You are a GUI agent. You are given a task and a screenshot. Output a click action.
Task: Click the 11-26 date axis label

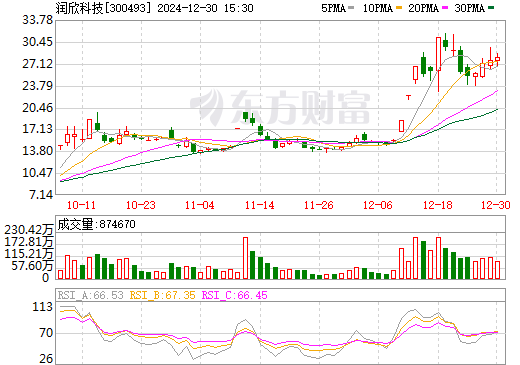pyautogui.click(x=319, y=205)
